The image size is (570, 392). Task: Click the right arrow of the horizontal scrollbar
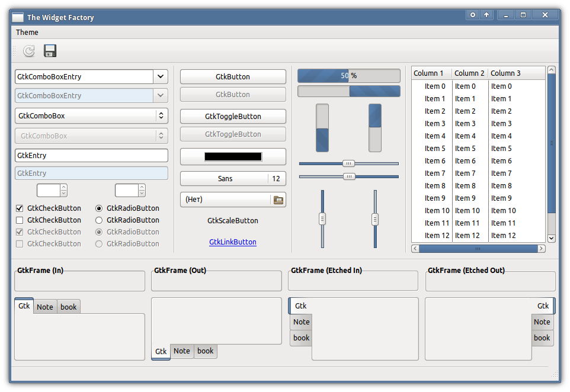coord(542,249)
